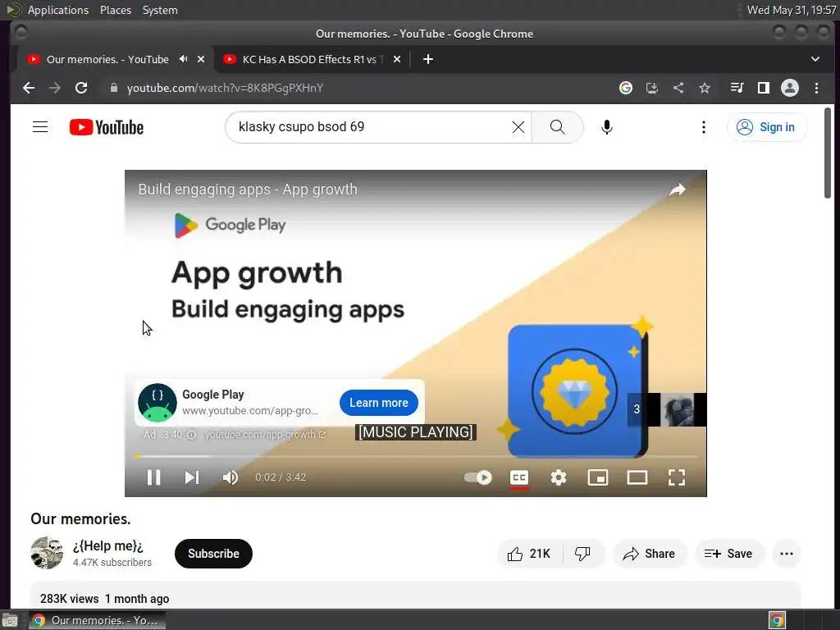Screen dimensions: 840x630
Task: Click the Share button below video
Action: coord(649,554)
